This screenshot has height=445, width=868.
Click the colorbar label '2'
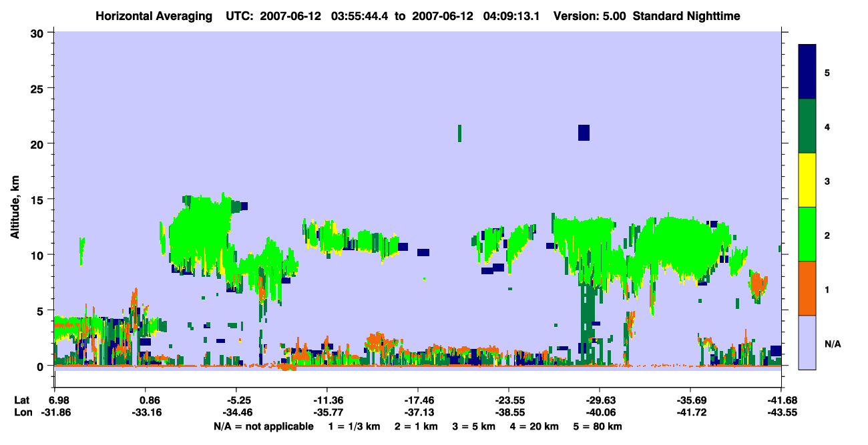(827, 235)
